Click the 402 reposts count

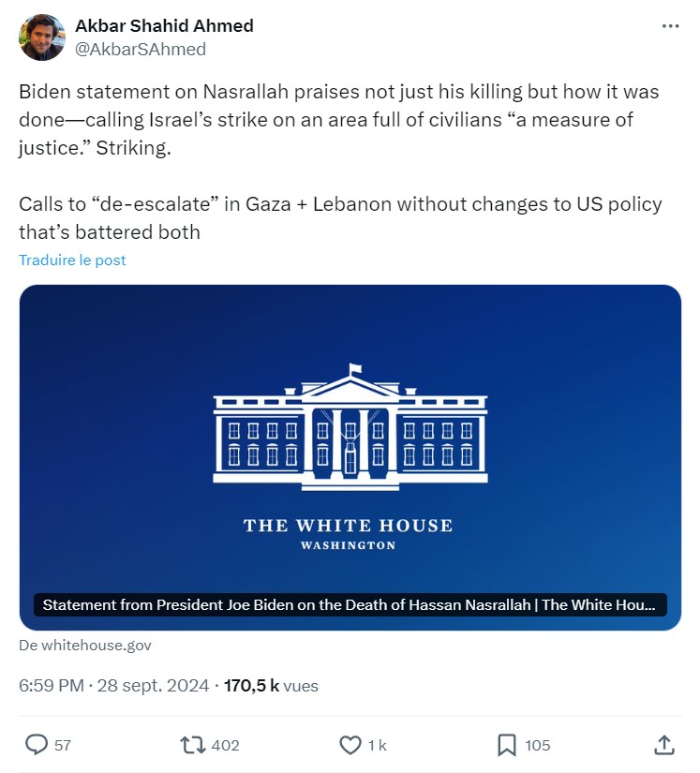point(226,746)
